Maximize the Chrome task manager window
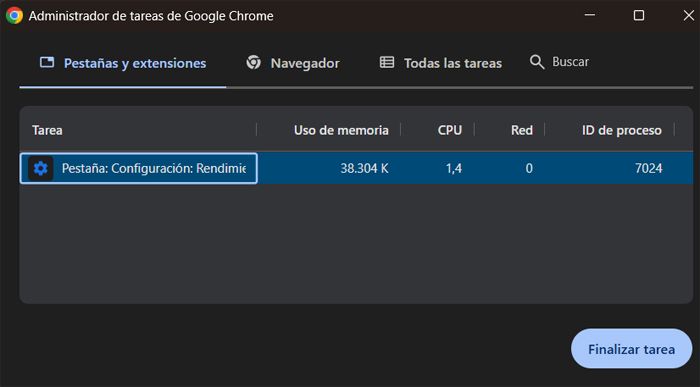Screen dimensions: 700x387 (x=639, y=15)
